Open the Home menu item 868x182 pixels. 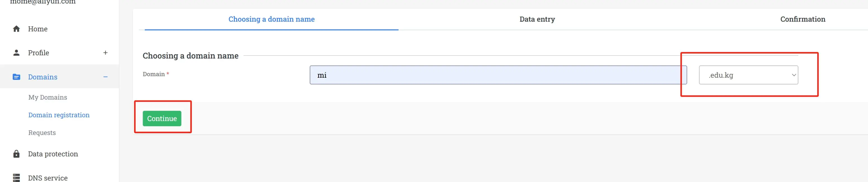[x=38, y=29]
